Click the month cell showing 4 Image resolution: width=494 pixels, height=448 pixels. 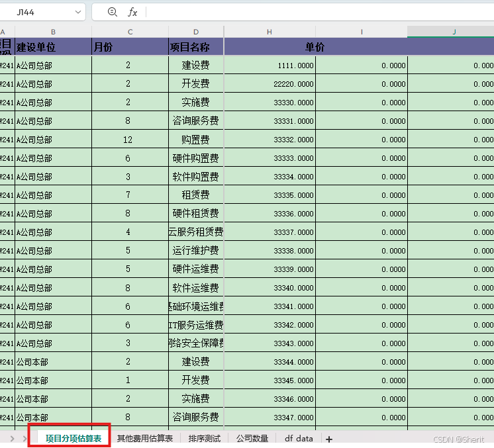(130, 232)
